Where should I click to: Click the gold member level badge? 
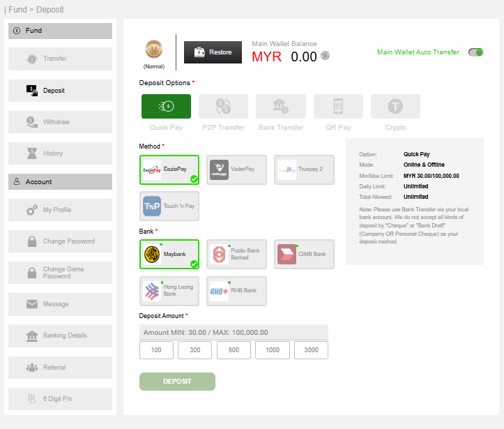(154, 50)
